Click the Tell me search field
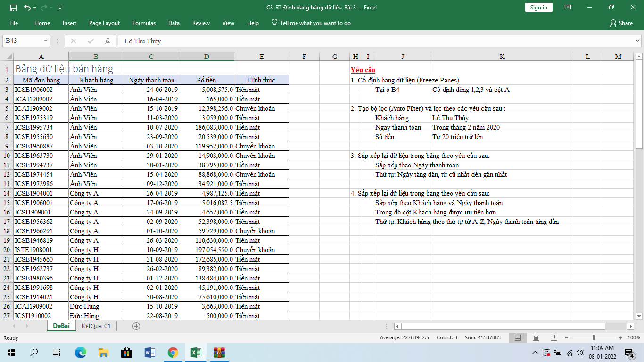Viewport: 644px width, 362px height. point(315,23)
